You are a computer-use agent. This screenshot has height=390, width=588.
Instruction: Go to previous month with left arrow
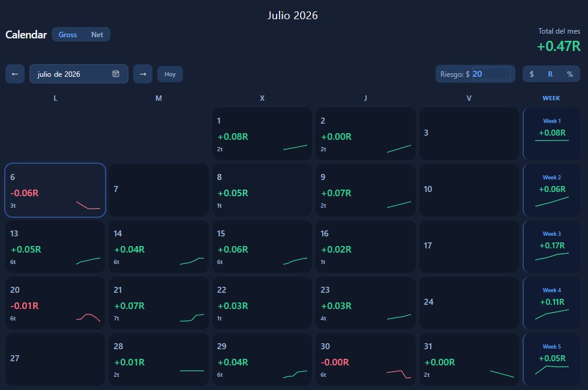coord(15,74)
